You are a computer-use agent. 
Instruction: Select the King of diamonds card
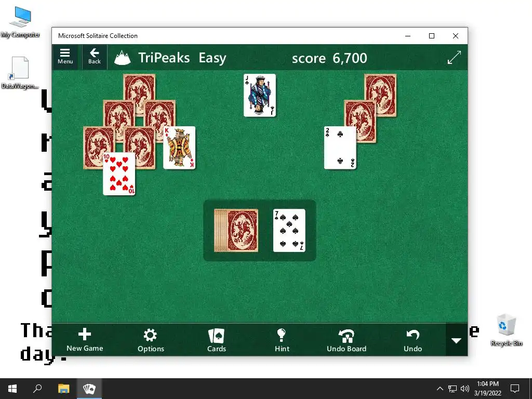click(x=179, y=148)
